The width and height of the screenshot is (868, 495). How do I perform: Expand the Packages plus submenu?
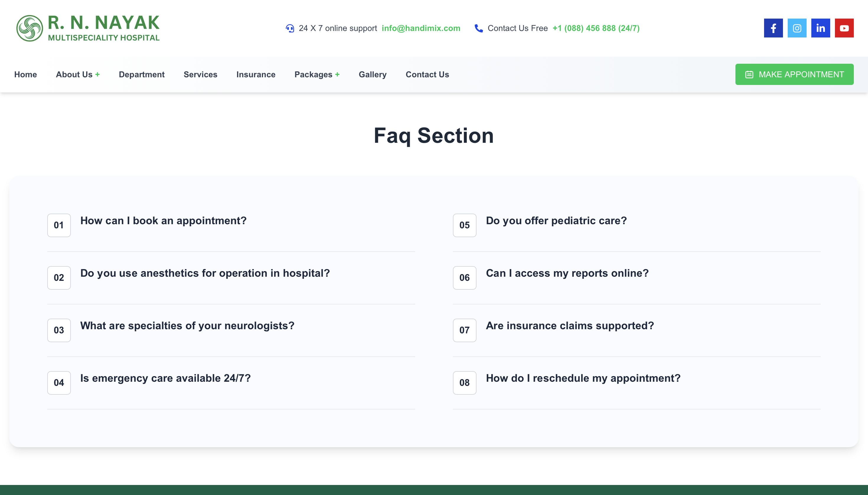[x=337, y=74]
